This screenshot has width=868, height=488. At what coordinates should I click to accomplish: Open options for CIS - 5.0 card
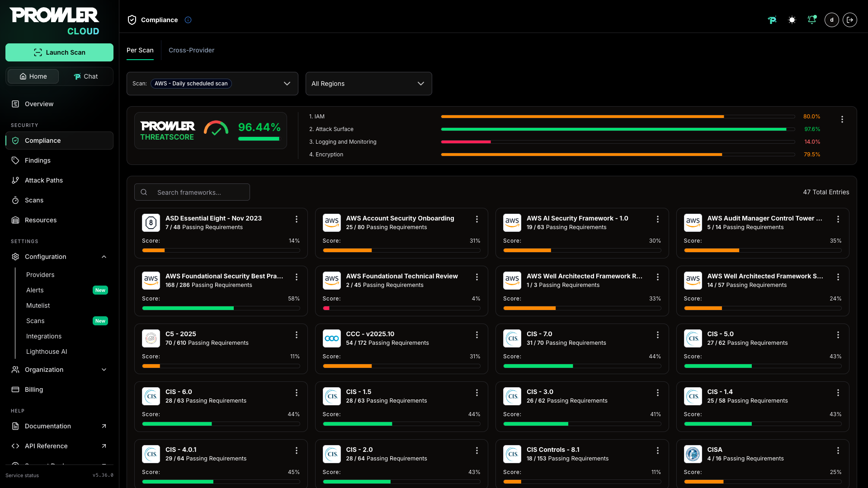click(x=838, y=335)
